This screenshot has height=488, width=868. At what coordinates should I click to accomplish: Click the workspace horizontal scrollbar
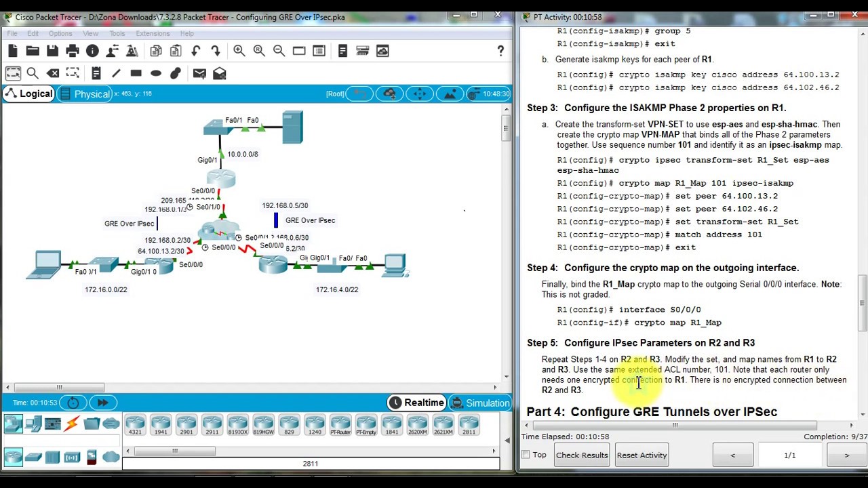pos(59,387)
